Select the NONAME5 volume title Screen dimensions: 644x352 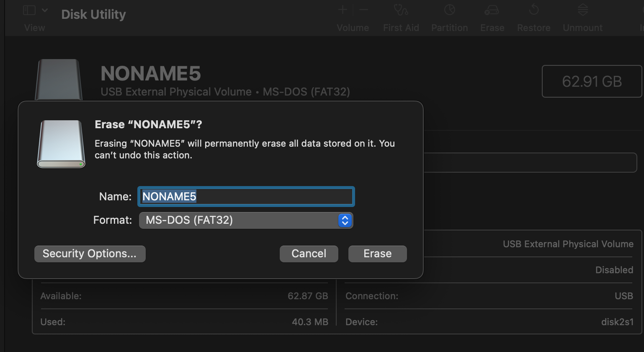click(x=150, y=73)
